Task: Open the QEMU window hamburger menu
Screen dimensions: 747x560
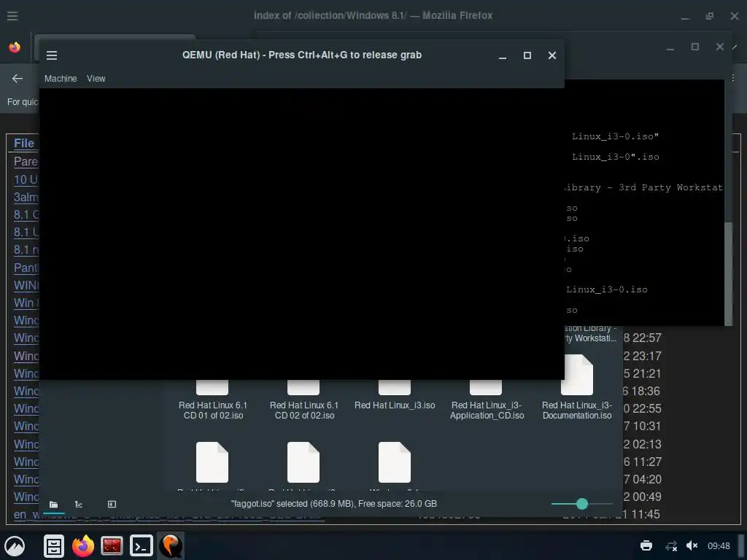Action: tap(52, 55)
